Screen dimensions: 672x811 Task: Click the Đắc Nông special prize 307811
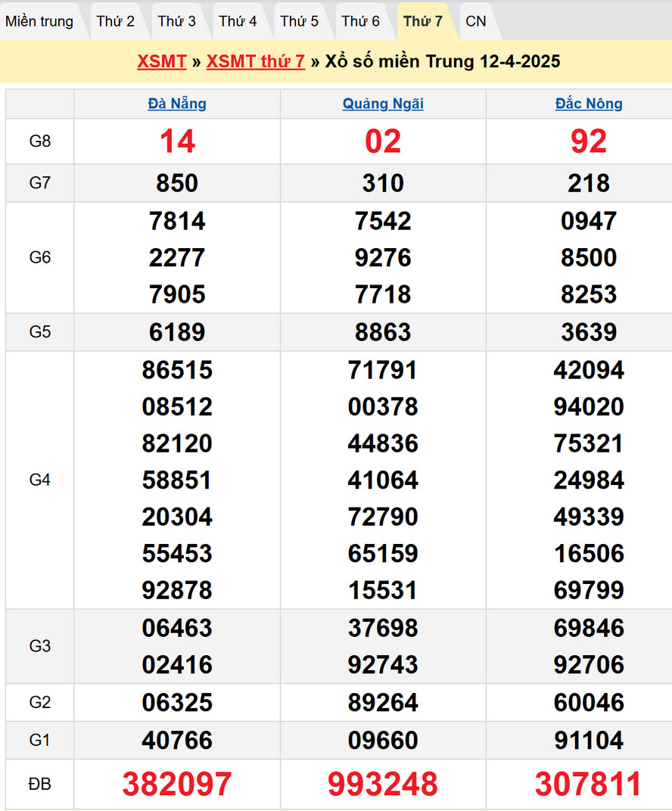(589, 785)
